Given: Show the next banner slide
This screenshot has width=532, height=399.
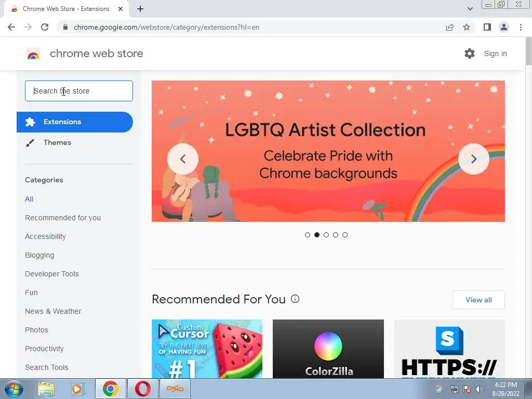Looking at the screenshot, I should 474,159.
